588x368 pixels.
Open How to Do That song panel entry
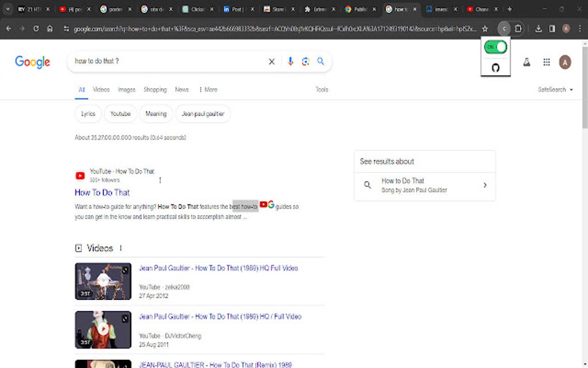[424, 185]
